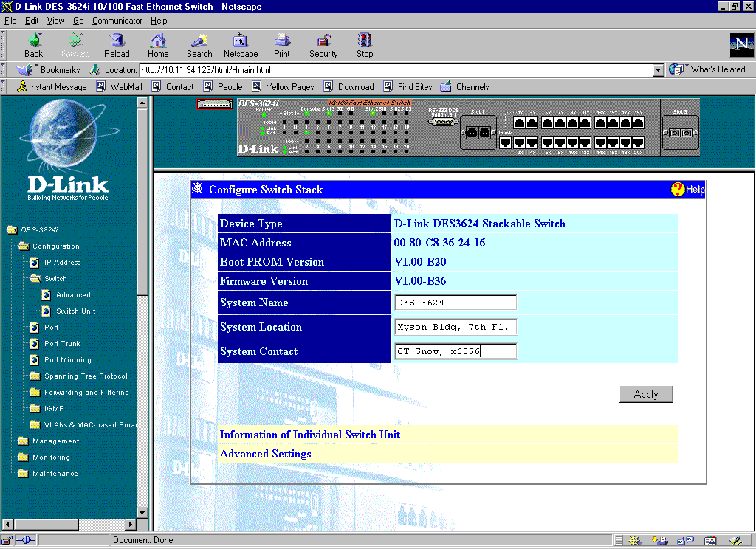
Task: Click the Help question mark icon
Action: click(678, 190)
